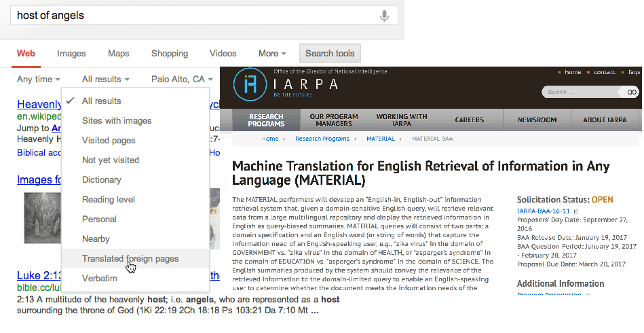The width and height of the screenshot is (644, 333).
Task: Open the 'Images fo' results link
Action: click(39, 180)
